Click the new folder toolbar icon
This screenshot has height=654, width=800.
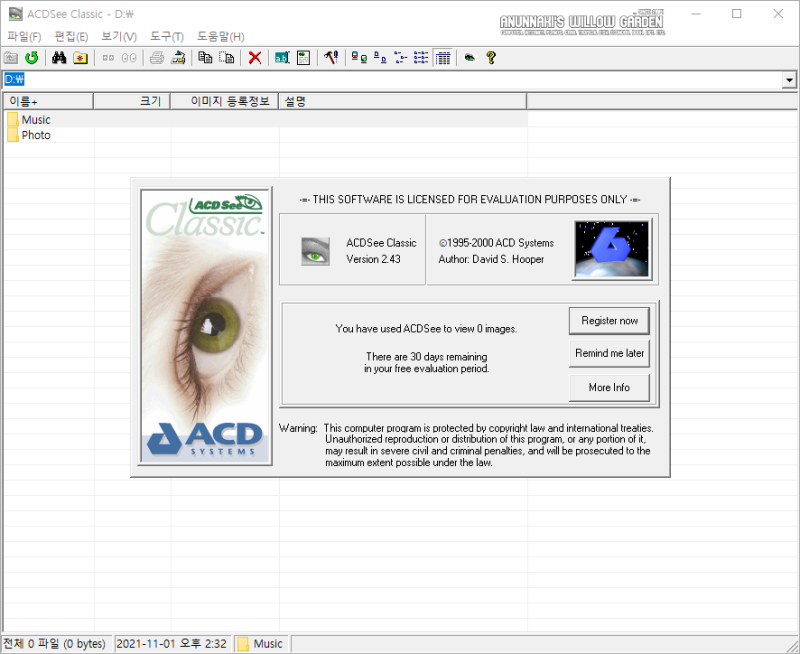(80, 58)
